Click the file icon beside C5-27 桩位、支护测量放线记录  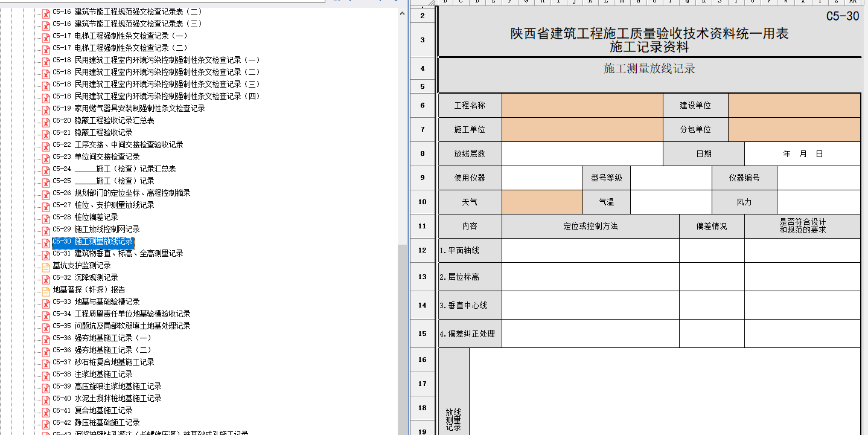[x=46, y=206]
